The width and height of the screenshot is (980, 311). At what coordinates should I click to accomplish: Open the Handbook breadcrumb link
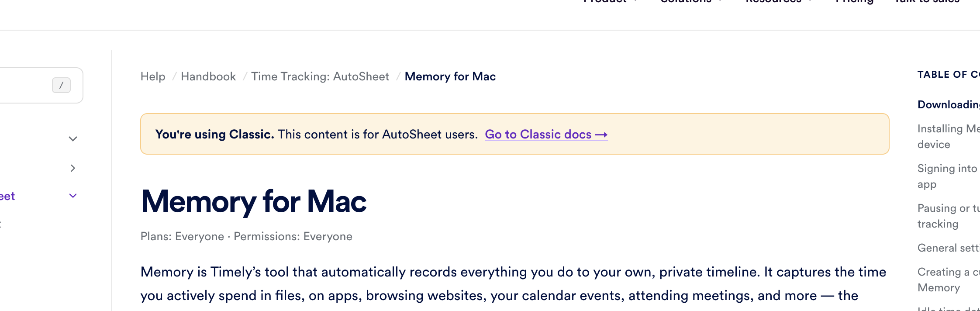[208, 76]
